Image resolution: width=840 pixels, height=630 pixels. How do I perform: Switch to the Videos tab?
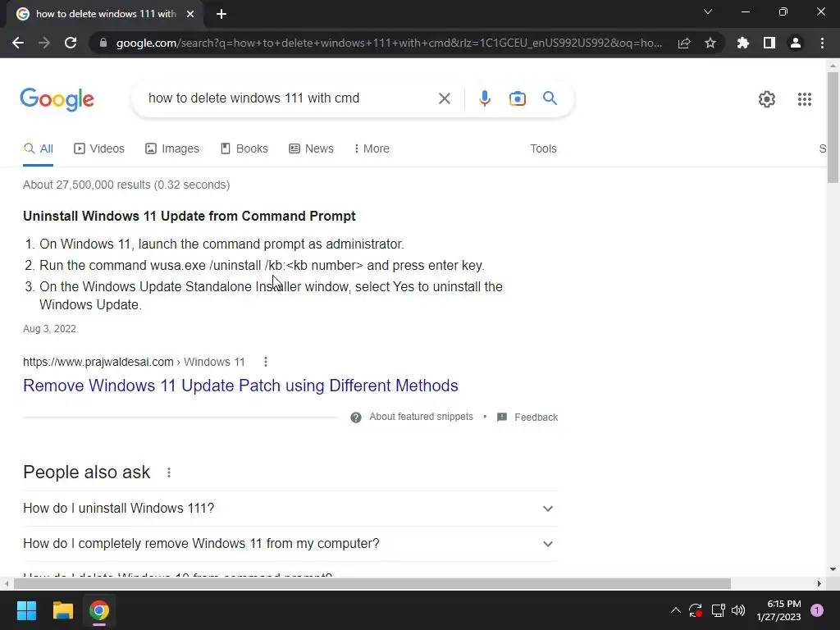(99, 148)
